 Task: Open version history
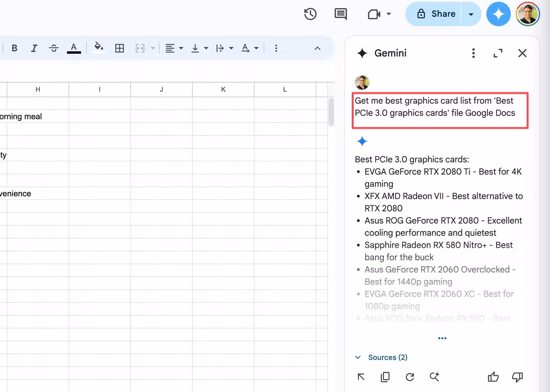(310, 14)
